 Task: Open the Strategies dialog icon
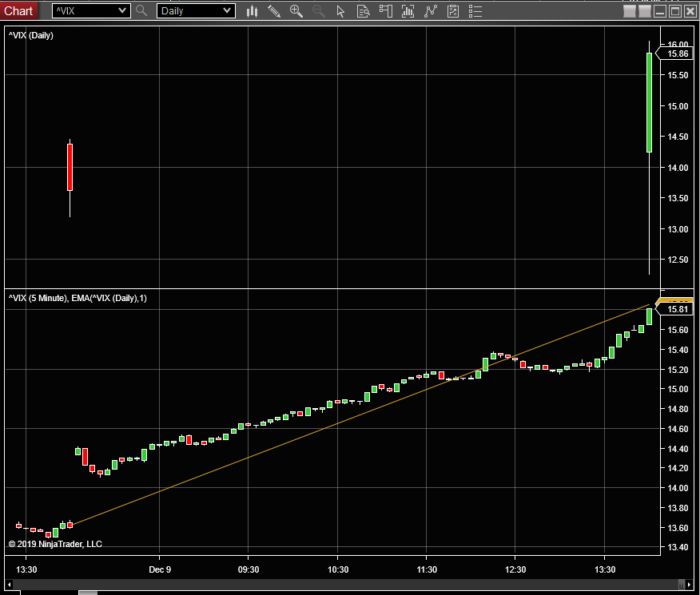[453, 11]
